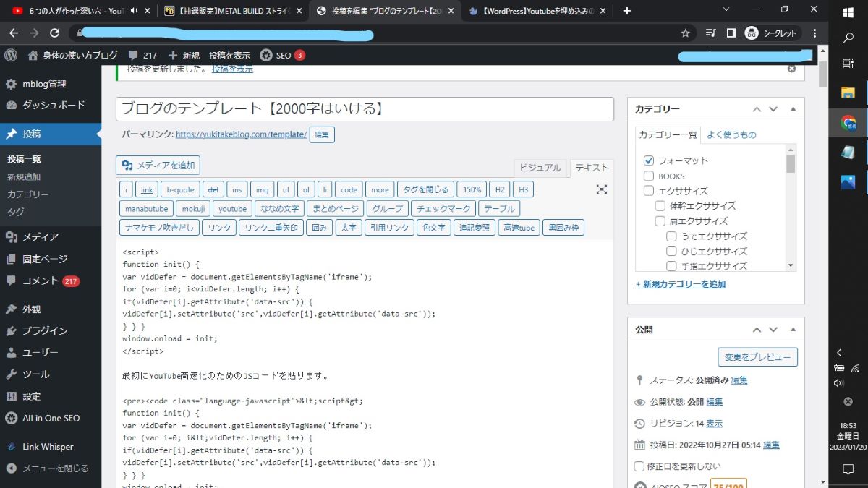Viewport: 868px width, 488px height.
Task: Check the 肩エクササイズ category
Action: pyautogui.click(x=660, y=221)
